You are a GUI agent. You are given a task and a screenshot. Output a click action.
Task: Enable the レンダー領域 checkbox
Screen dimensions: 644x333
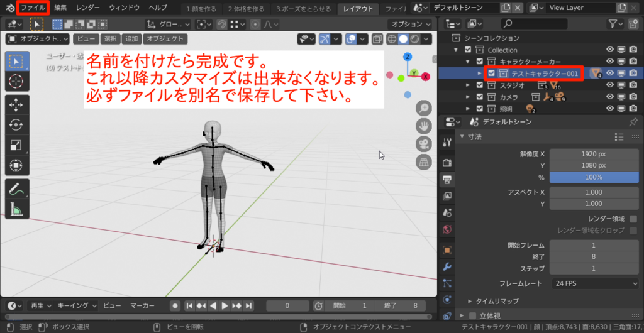click(633, 219)
